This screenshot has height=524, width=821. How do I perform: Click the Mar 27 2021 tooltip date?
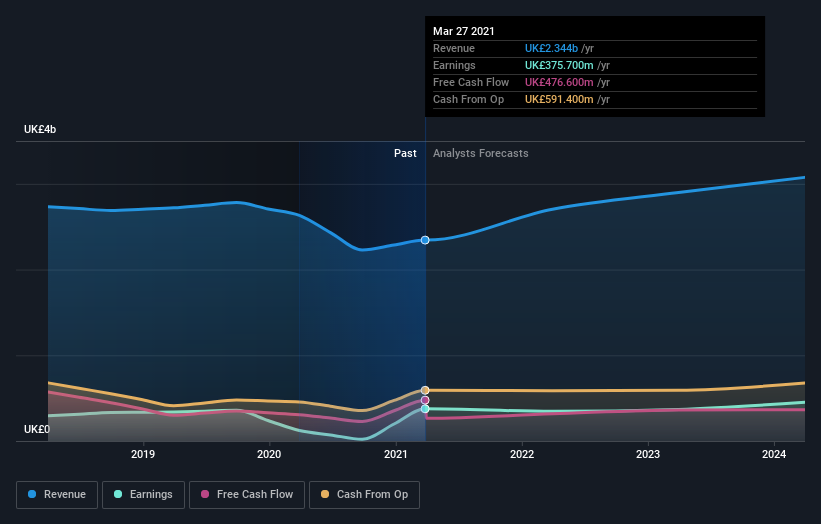[x=464, y=31]
